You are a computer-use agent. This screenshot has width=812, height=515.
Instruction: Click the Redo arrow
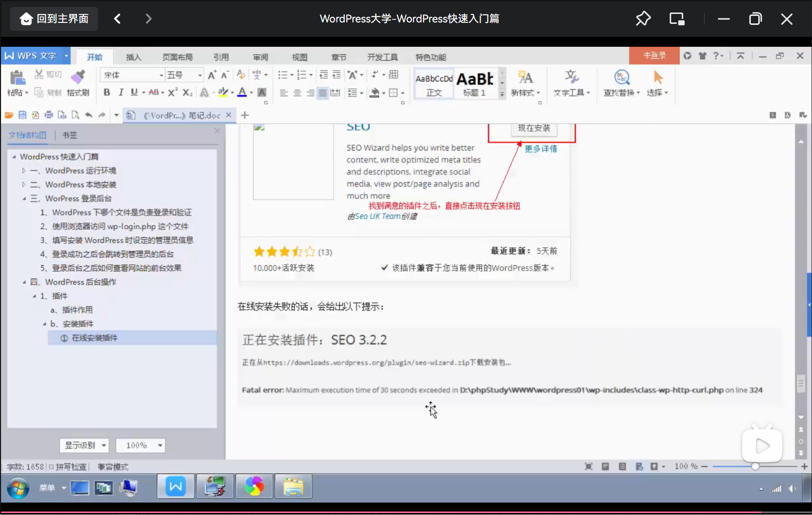coord(102,115)
